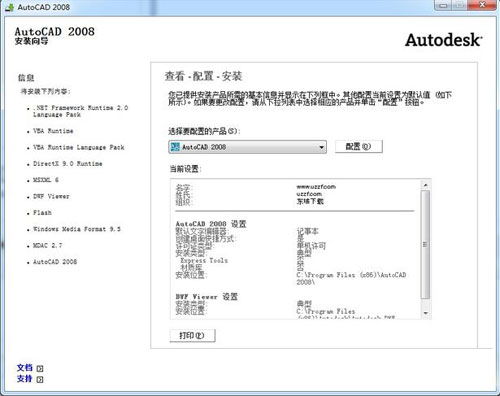Viewport: 500px width, 396px height.
Task: Select the DWF Viewer list entry
Action: [51, 196]
